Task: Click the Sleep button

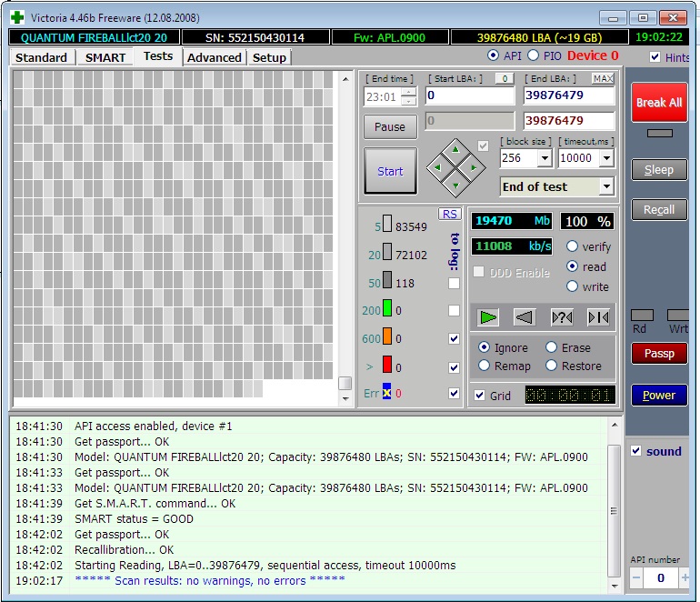Action: (659, 170)
